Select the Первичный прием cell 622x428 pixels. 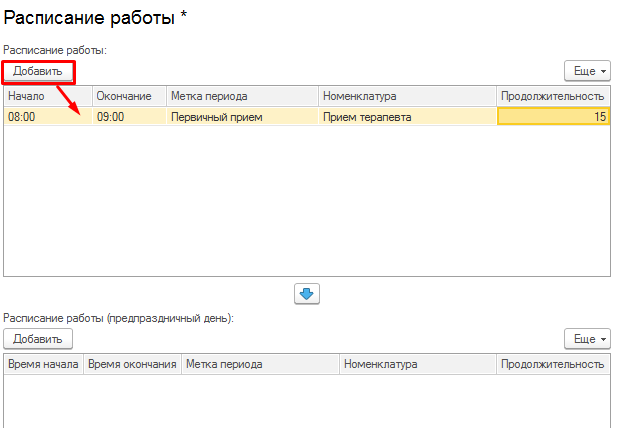click(x=241, y=117)
